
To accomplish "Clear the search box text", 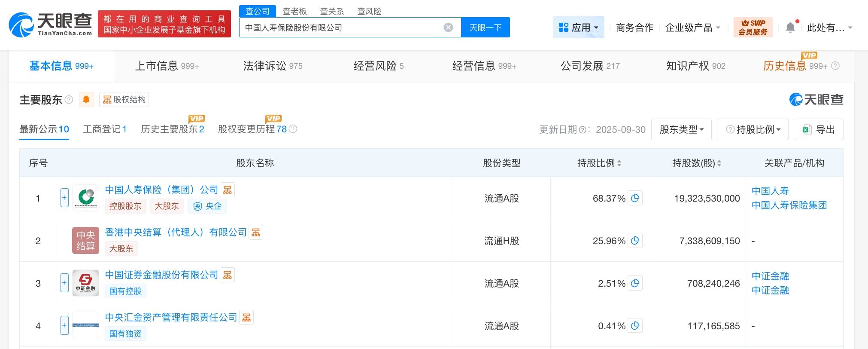I will pyautogui.click(x=448, y=28).
